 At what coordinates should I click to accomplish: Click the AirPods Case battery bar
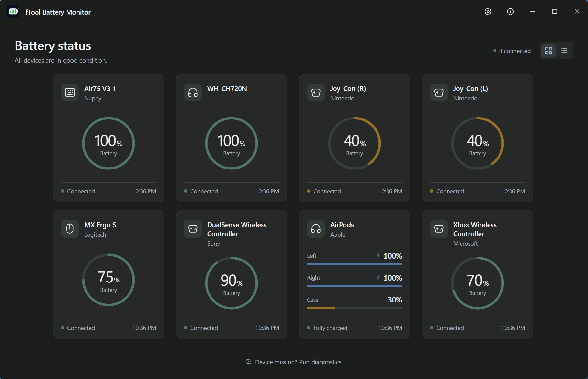click(355, 308)
